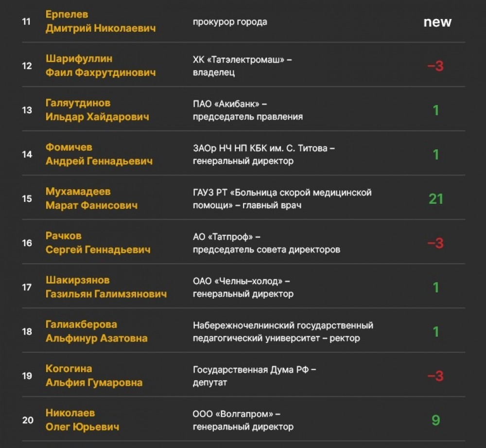
Task: Open Рачков Сергей Геннадьевич profile
Action: pyautogui.click(x=98, y=243)
